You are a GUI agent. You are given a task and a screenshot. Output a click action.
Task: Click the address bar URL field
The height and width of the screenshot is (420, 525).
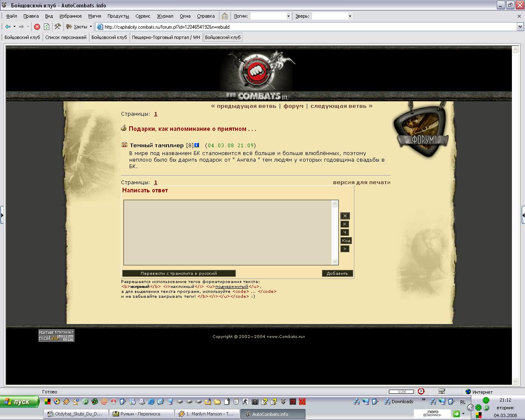coord(310,27)
